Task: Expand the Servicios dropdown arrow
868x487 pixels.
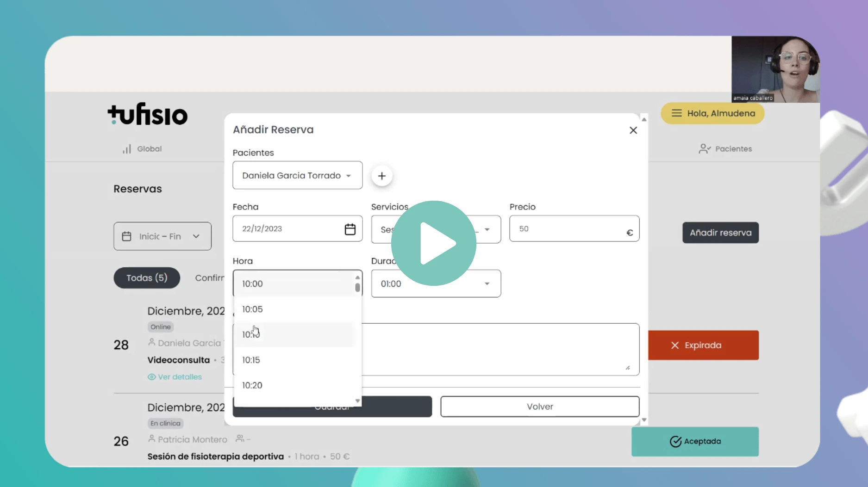Action: [487, 229]
